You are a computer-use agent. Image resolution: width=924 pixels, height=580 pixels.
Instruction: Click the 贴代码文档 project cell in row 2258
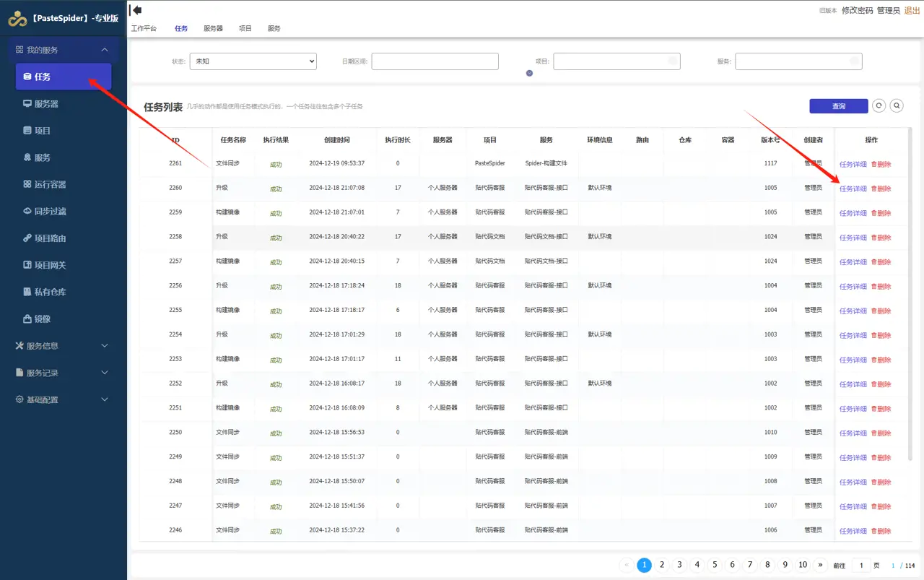point(490,237)
